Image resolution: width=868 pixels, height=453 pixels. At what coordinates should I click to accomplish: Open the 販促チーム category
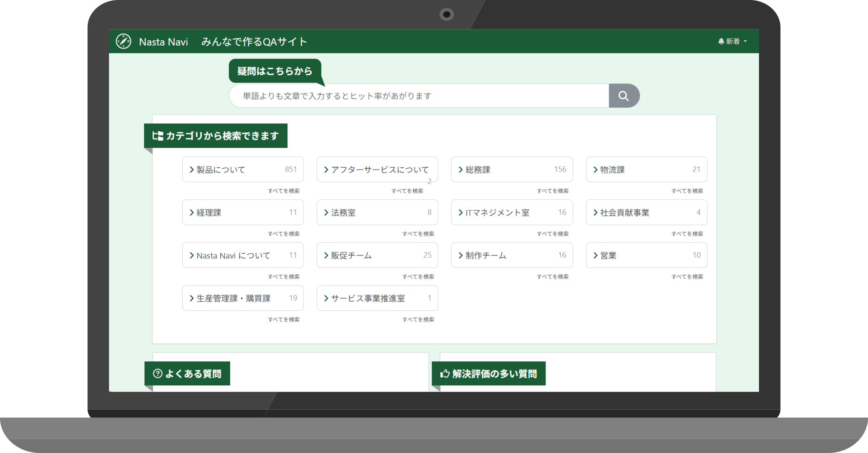(x=377, y=255)
